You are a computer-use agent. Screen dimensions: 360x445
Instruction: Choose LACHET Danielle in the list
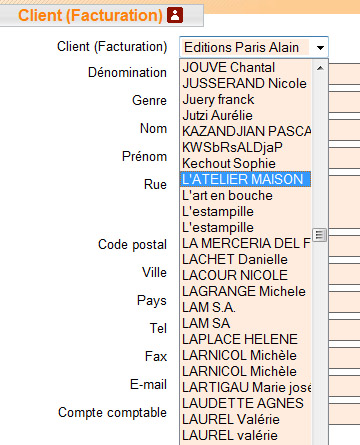(245, 259)
